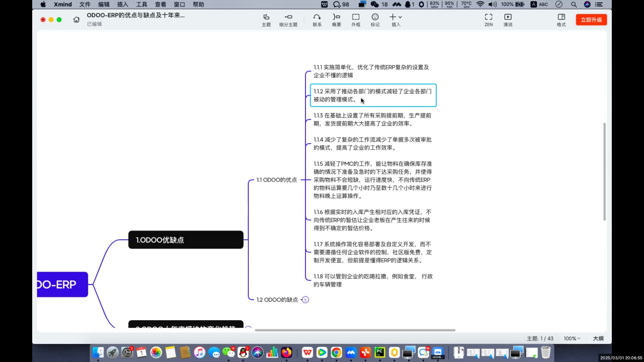Switch to 大纲 outline view

pos(598,339)
